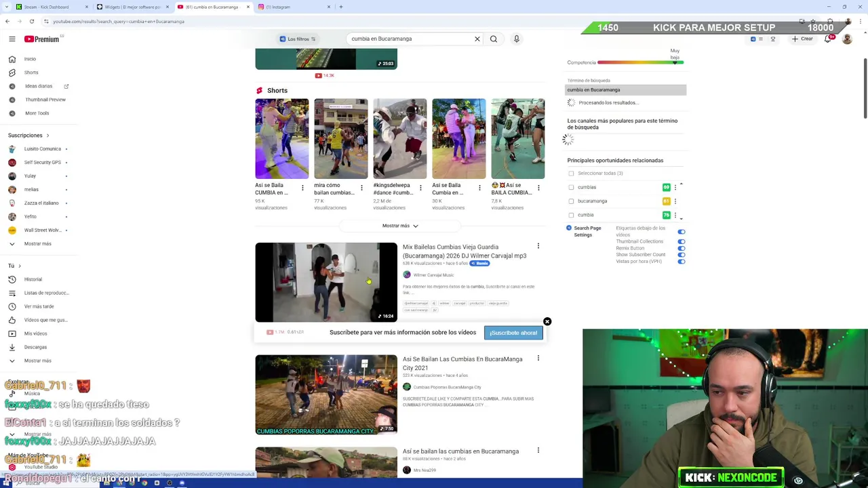
Task: Open Shorts in the sidebar
Action: [x=31, y=73]
